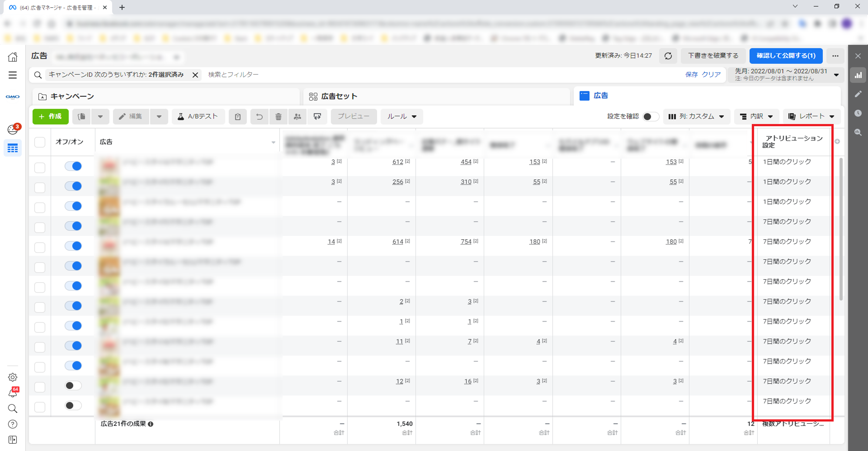Expand the 列: カスタム columns dropdown
Image resolution: width=868 pixels, height=451 pixels.
click(x=696, y=117)
